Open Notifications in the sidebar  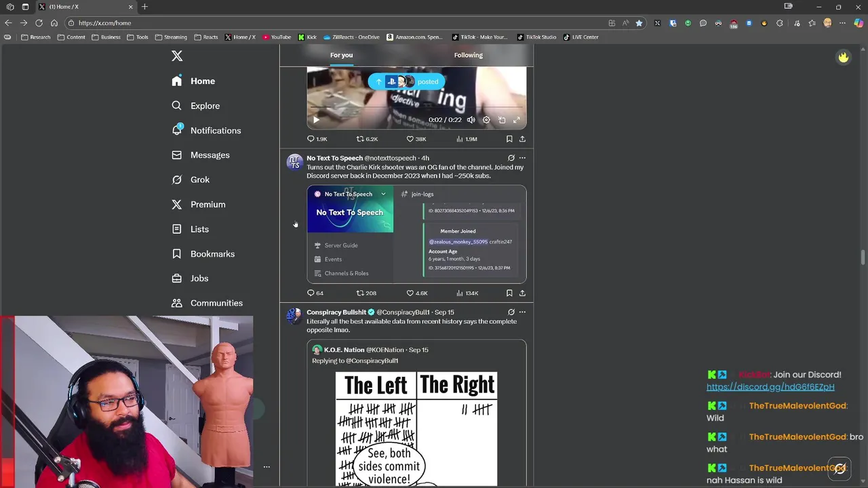(x=206, y=130)
